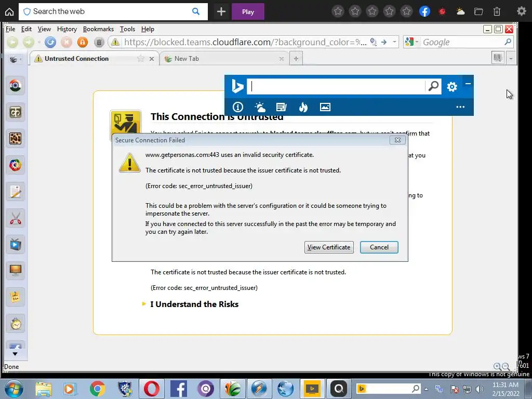Open the Bing widget settings gear
This screenshot has width=532, height=399.
(452, 87)
